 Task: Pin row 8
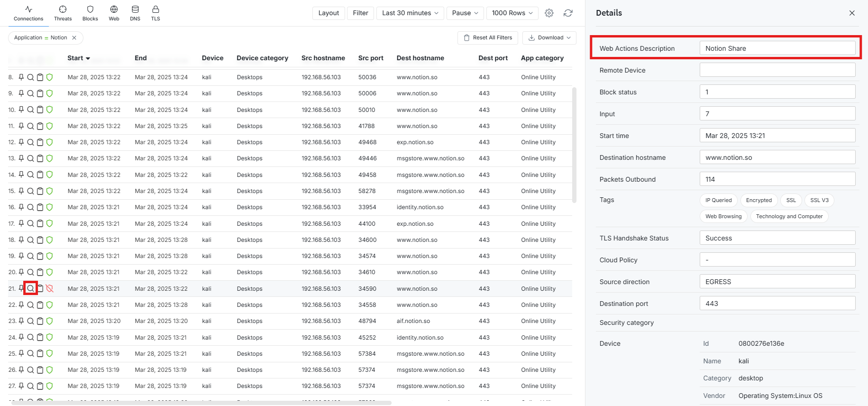pyautogui.click(x=21, y=77)
